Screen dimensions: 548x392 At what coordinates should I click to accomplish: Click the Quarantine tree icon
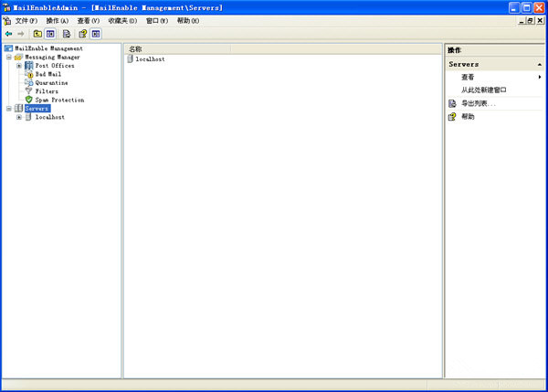[28, 82]
